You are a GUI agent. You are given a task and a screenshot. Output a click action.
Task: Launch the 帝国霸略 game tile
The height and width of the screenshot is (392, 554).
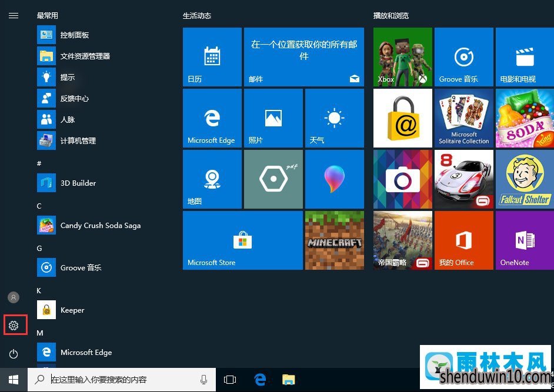pyautogui.click(x=403, y=240)
